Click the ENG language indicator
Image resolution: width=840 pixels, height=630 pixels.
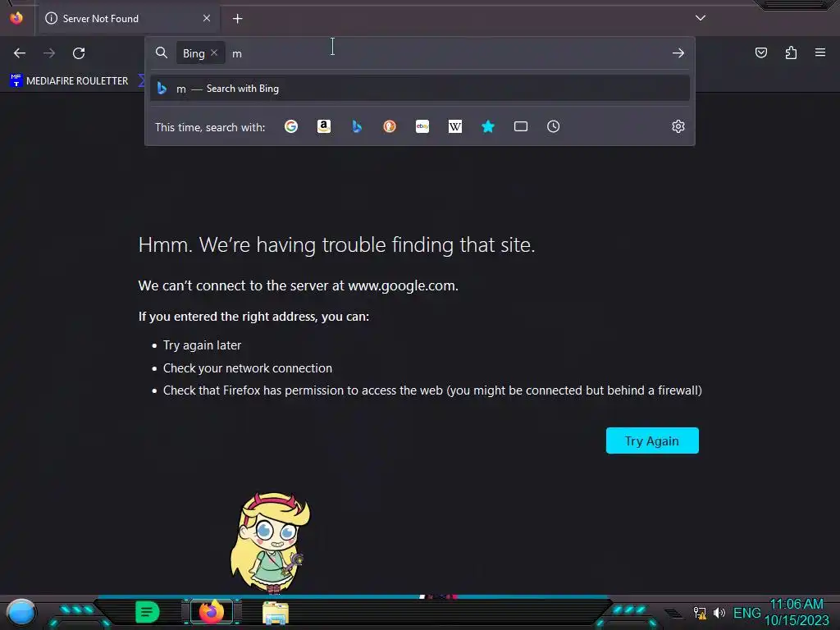(x=746, y=613)
